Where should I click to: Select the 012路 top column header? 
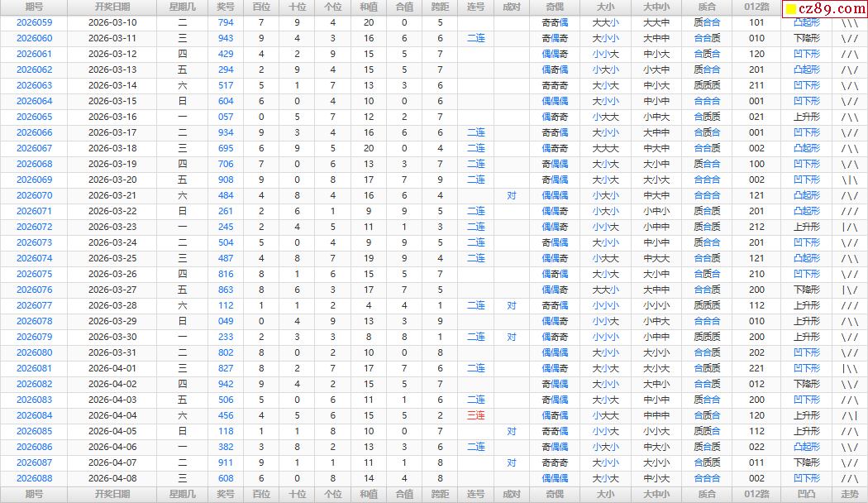tap(756, 7)
